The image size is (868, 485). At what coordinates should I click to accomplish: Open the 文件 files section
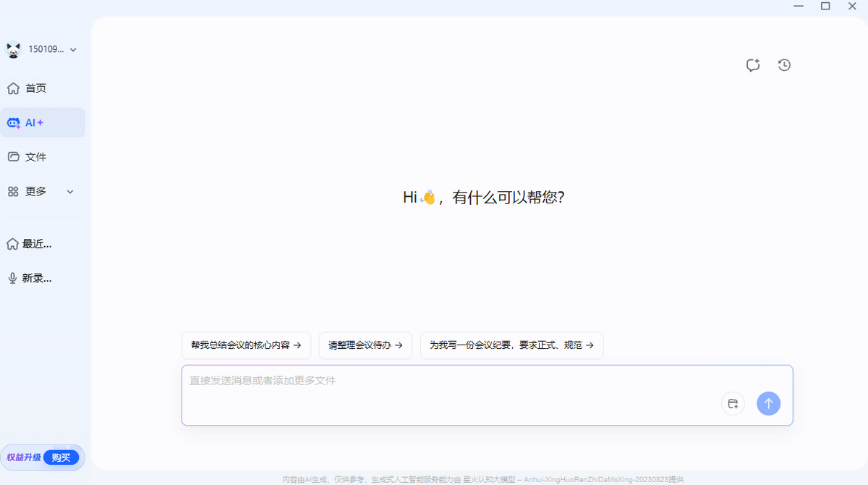tap(29, 156)
